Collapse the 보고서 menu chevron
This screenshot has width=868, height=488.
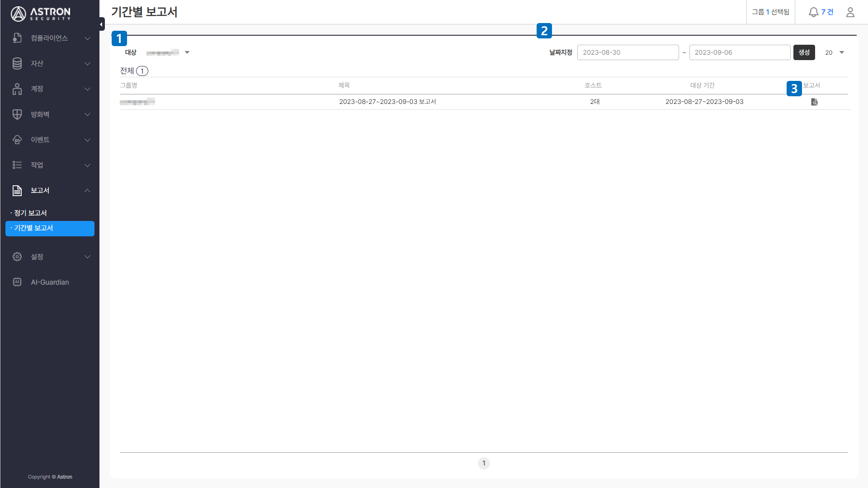[88, 191]
